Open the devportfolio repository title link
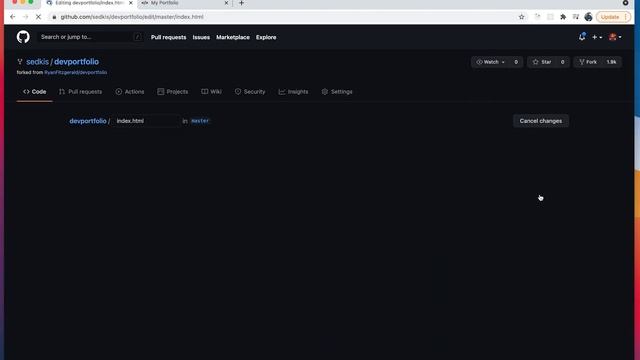Viewport: 640px width, 360px height. 76,62
